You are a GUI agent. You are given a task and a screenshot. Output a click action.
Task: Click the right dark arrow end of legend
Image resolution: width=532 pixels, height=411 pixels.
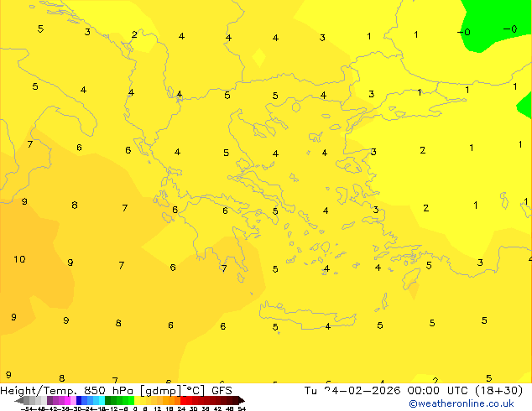pos(241,401)
